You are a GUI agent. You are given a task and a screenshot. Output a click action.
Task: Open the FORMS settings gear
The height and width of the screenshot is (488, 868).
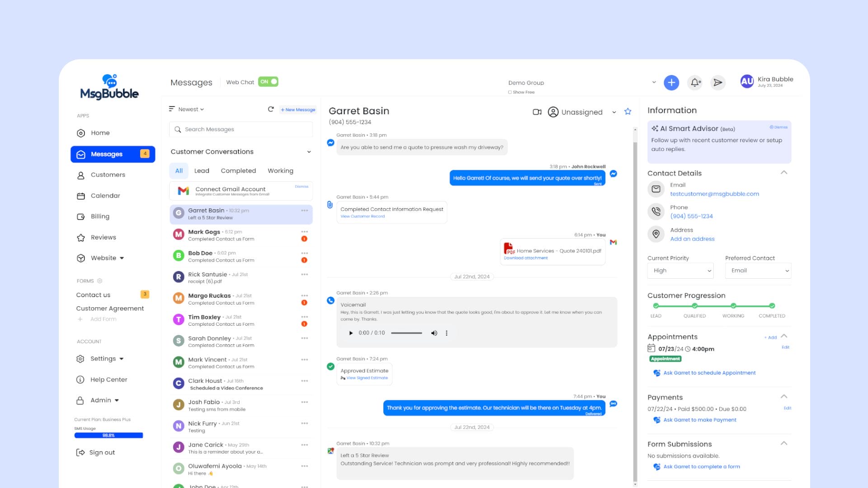point(100,281)
